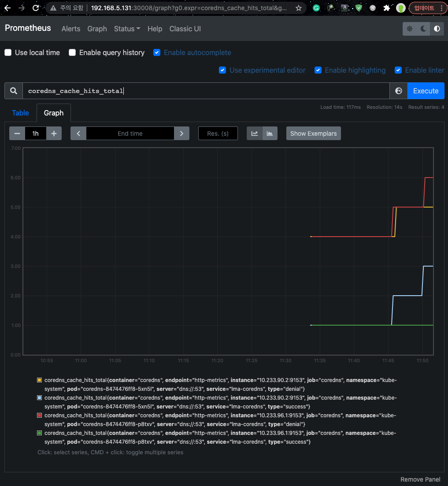Open the metrics explorer globe icon
Viewport: 448px width, 486px height.
point(398,91)
